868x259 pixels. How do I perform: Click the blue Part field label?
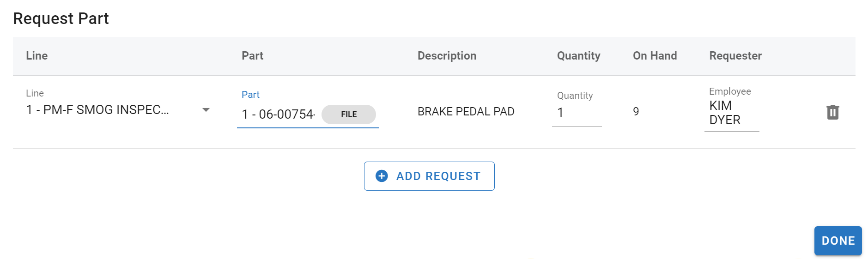click(x=250, y=95)
